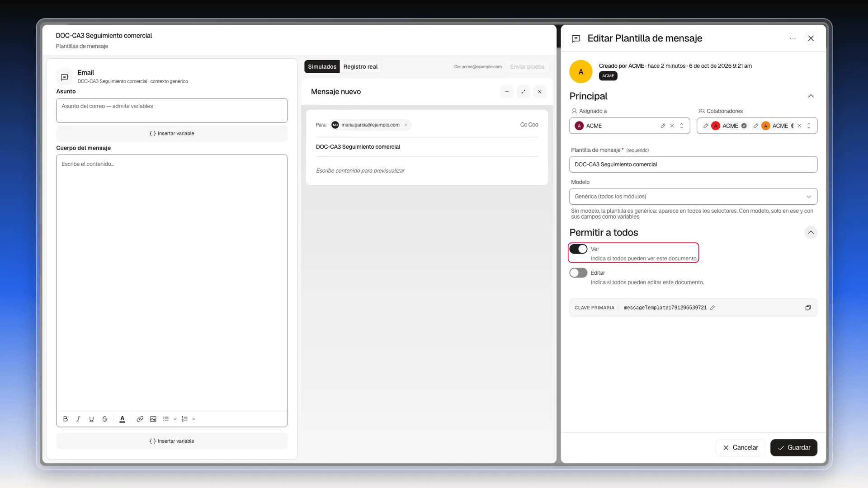Focus the Asunto subject input field
This screenshot has height=488, width=868.
172,110
